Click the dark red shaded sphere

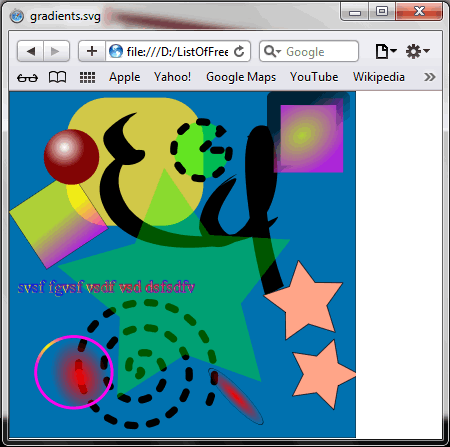(71, 157)
